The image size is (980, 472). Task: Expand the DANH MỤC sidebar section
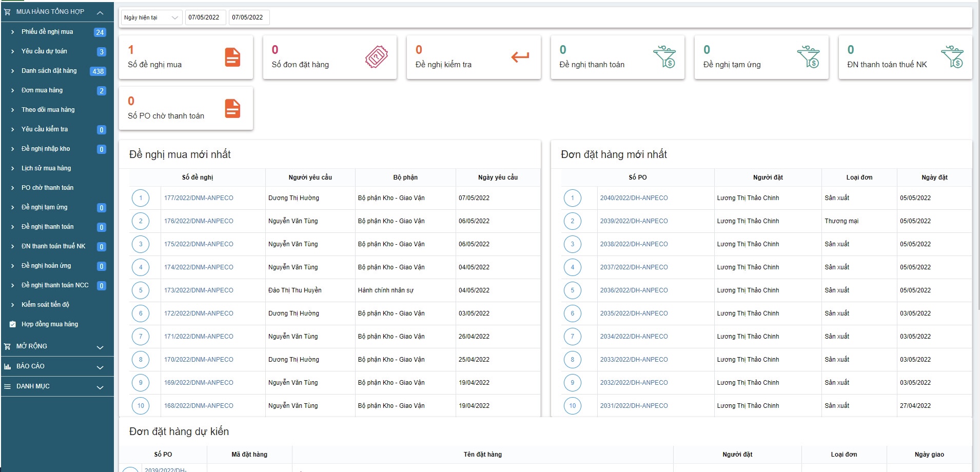click(100, 387)
